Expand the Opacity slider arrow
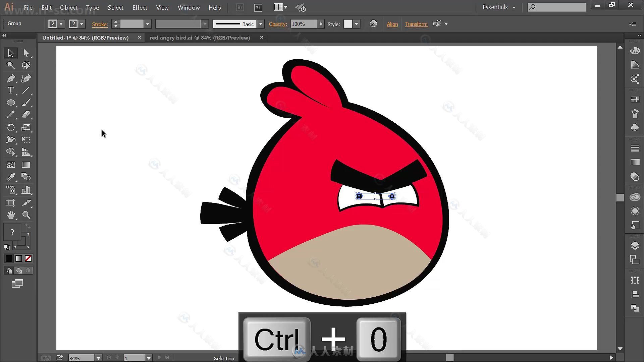Viewport: 644px width, 362px height. click(x=321, y=24)
